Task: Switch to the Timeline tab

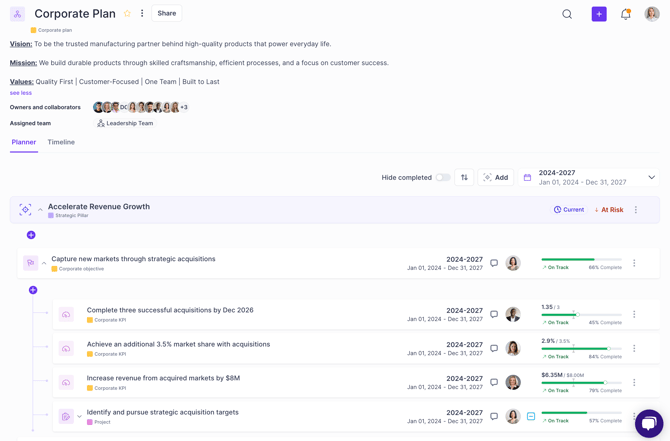Action: tap(61, 142)
